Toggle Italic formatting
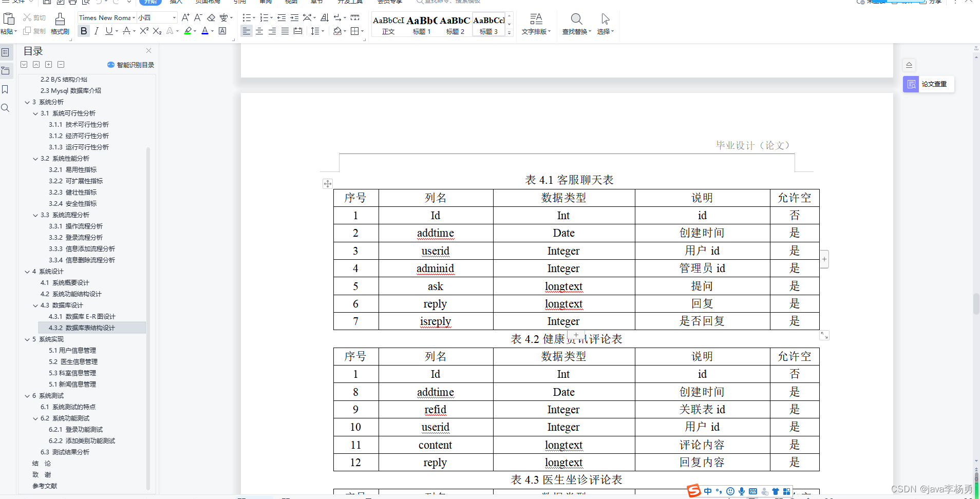This screenshot has width=980, height=499. tap(97, 31)
